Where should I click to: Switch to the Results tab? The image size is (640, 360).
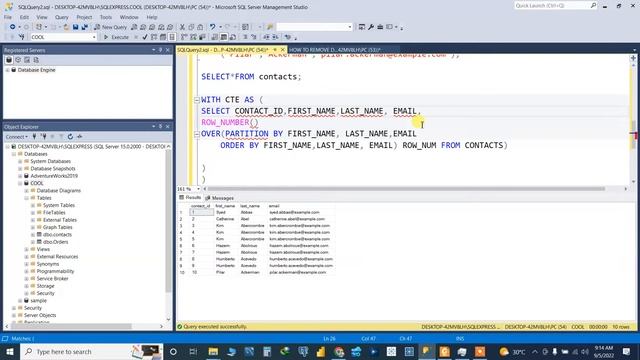pos(190,198)
